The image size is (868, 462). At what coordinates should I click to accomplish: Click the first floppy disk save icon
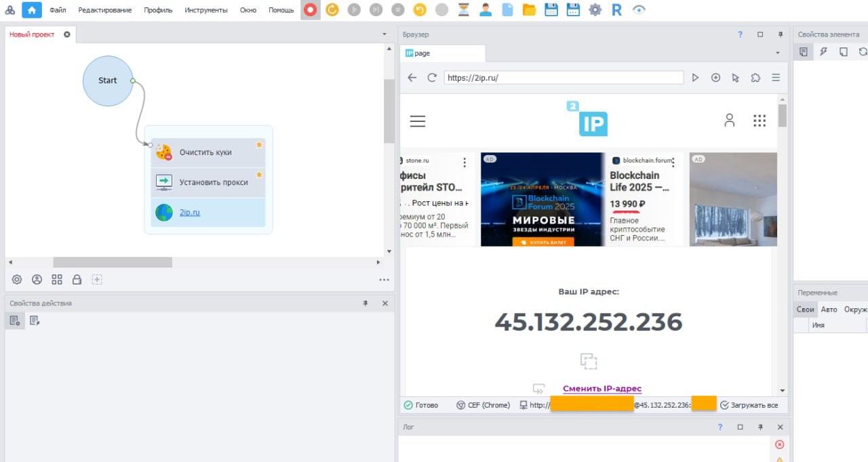coord(551,10)
